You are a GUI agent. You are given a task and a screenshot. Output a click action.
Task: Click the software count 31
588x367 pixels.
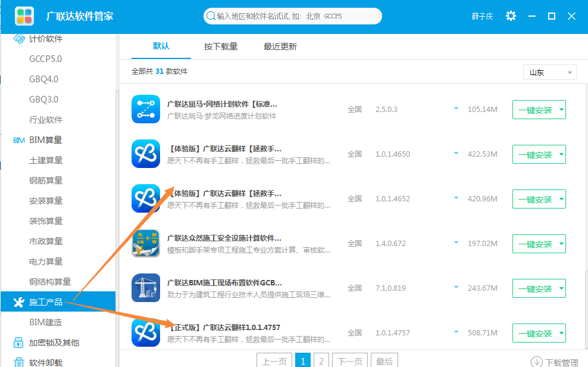coord(159,71)
